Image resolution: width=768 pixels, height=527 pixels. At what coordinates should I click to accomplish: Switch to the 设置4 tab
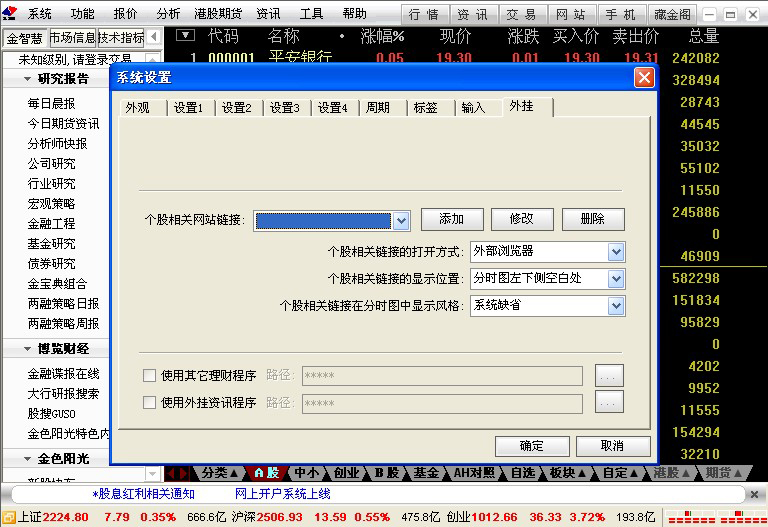click(333, 108)
